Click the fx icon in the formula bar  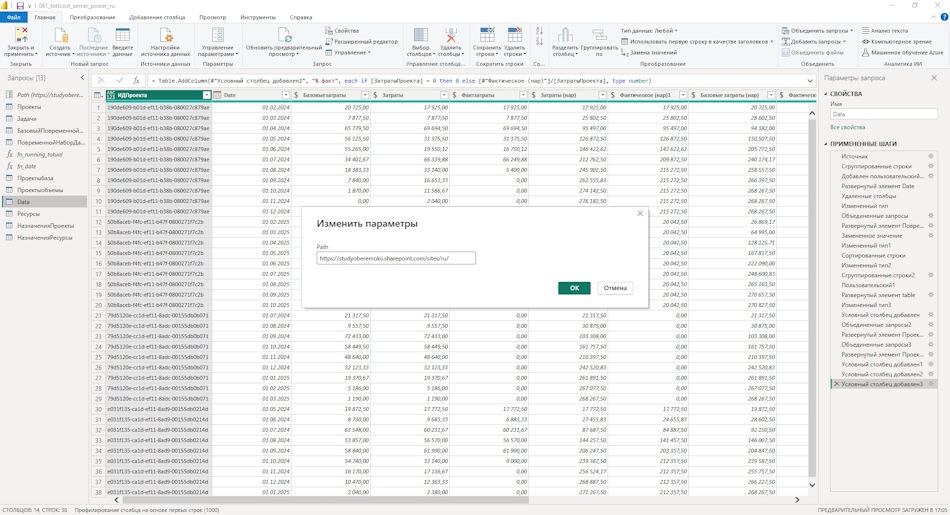tap(136, 81)
